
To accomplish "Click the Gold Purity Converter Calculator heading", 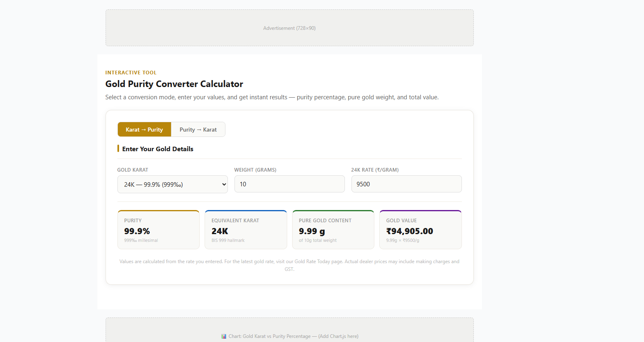I will click(174, 84).
